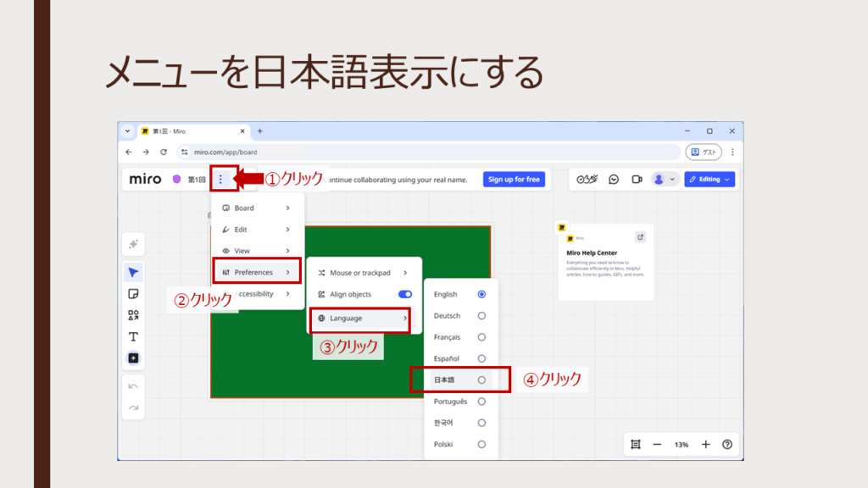Image resolution: width=868 pixels, height=488 pixels.
Task: Open the shapes and templates tool
Action: click(x=133, y=315)
